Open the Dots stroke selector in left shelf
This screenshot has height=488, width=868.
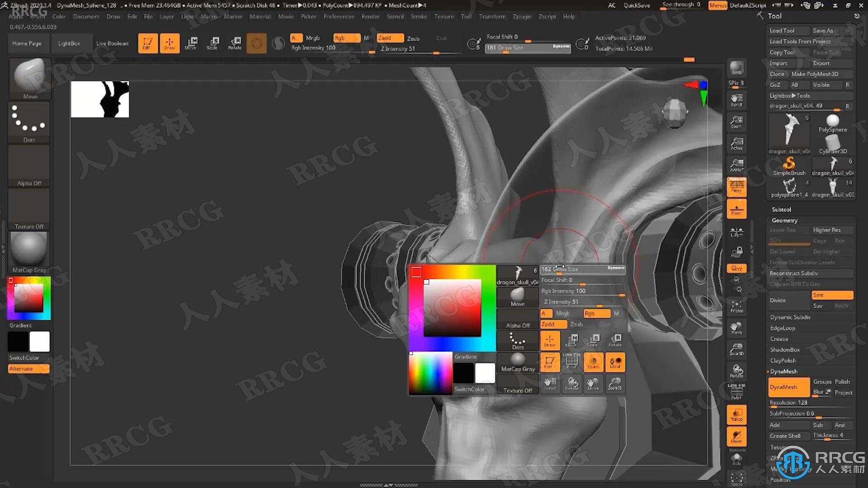coord(29,122)
